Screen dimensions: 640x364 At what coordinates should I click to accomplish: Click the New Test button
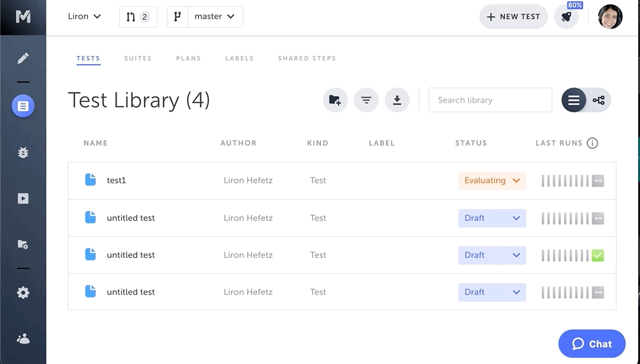513,17
